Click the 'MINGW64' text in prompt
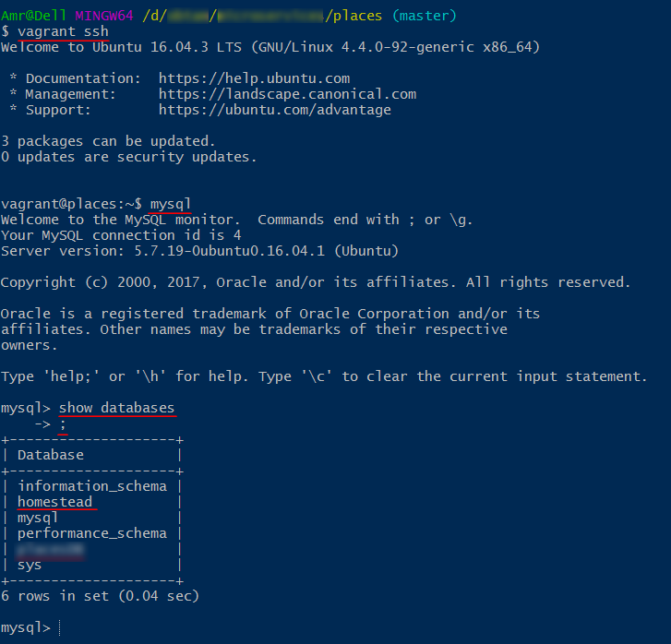671x644 pixels. (x=104, y=16)
